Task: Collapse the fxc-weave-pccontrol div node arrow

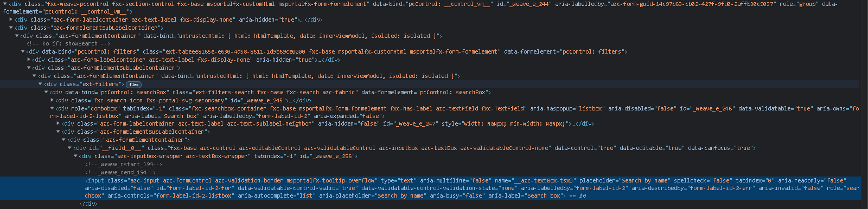Action: pos(5,4)
